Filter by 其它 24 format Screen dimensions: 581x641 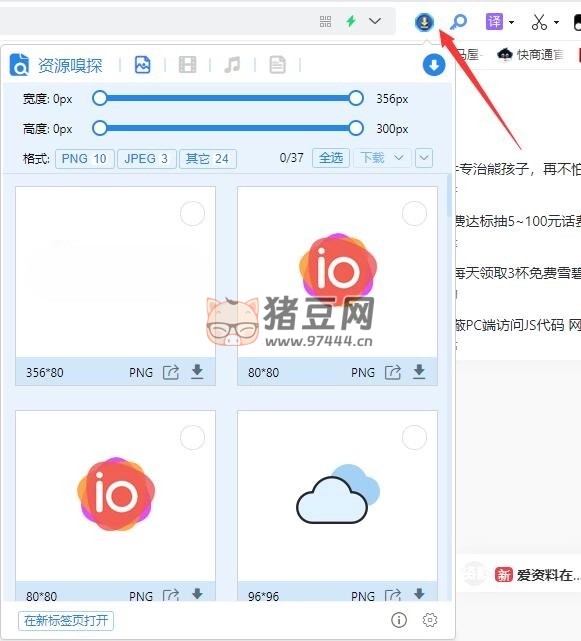pyautogui.click(x=208, y=159)
